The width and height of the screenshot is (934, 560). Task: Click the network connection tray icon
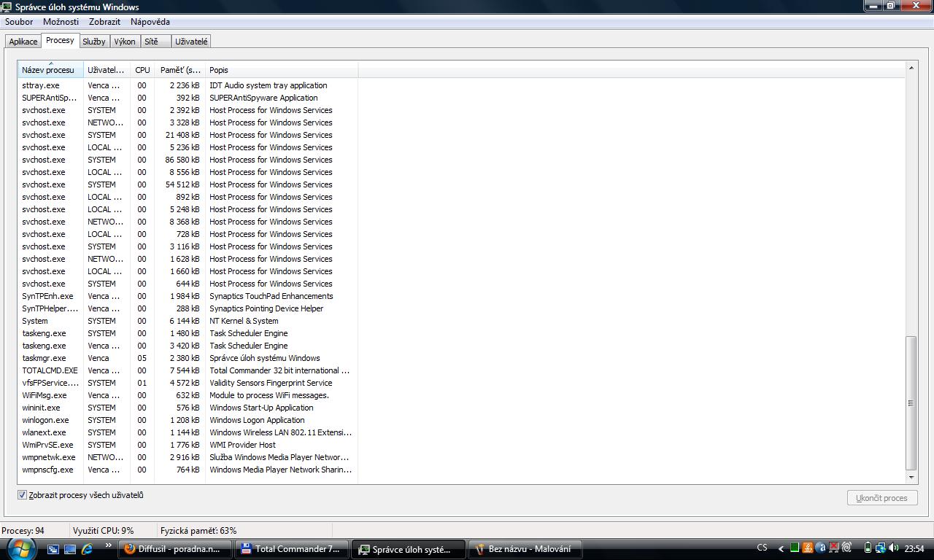click(x=881, y=548)
